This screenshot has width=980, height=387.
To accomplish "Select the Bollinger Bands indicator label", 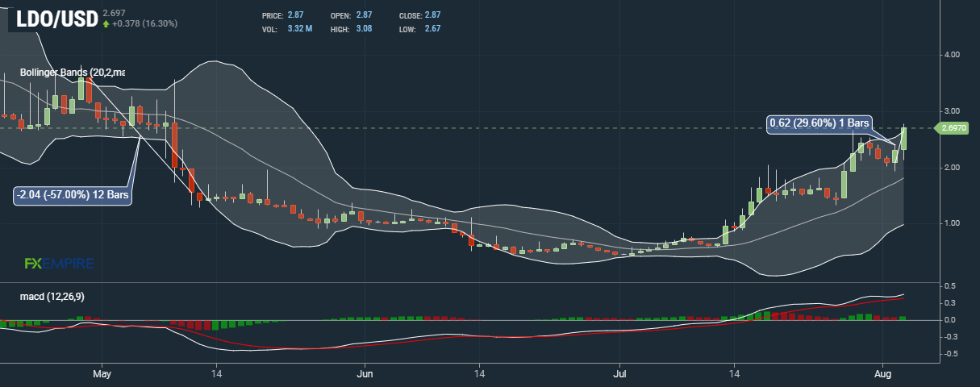I will [x=72, y=73].
